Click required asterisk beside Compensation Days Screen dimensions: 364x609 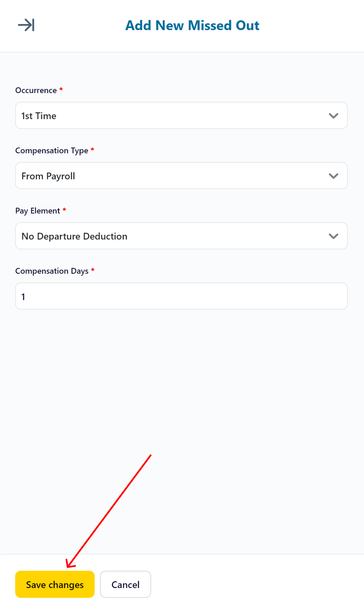click(93, 270)
